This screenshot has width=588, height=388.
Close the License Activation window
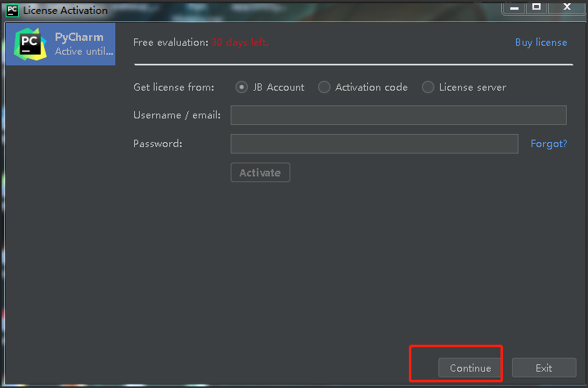(564, 8)
